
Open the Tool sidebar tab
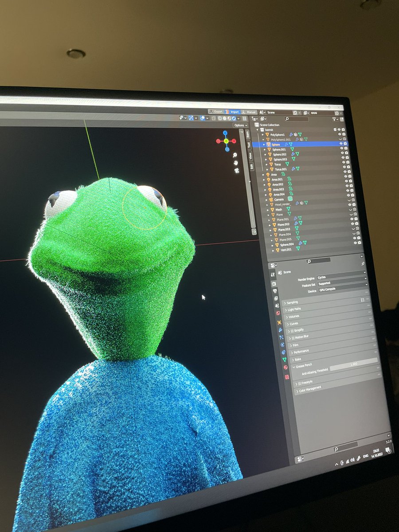click(x=249, y=145)
